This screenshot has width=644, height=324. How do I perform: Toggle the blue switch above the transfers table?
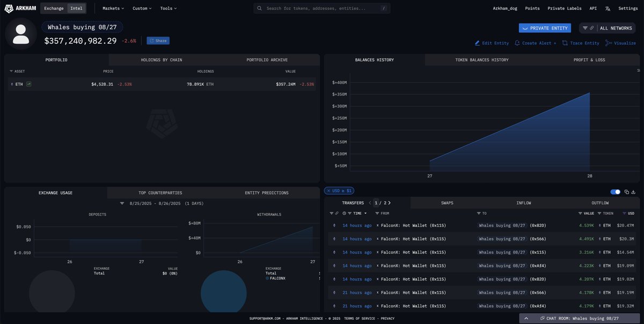coord(616,192)
